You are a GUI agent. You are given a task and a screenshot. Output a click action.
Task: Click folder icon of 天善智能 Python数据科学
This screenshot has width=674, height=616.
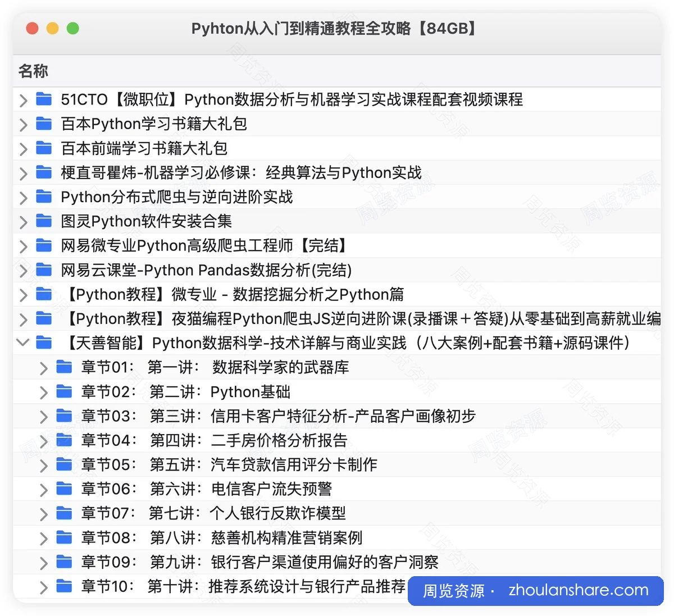[x=44, y=343]
